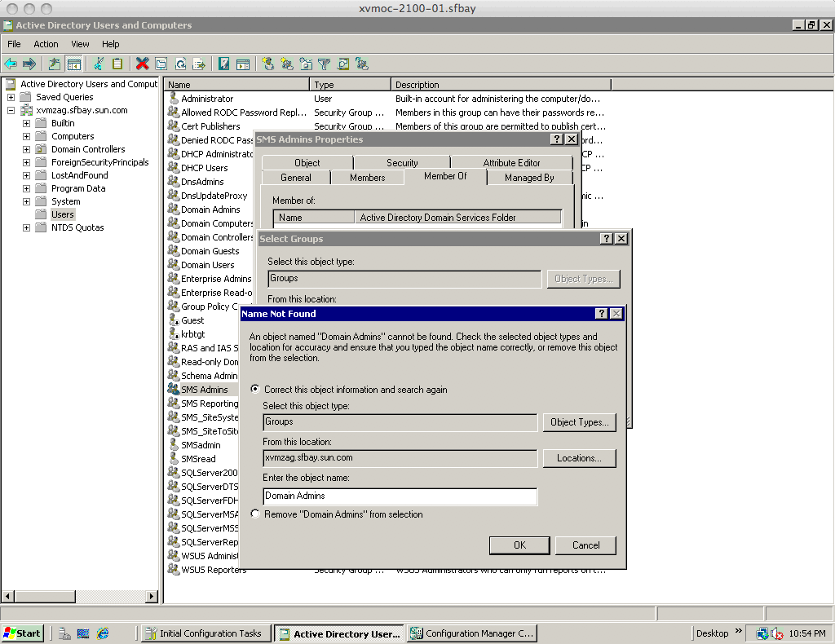Click the Filter funnel toolbar icon
This screenshot has width=835, height=644.
click(x=324, y=64)
